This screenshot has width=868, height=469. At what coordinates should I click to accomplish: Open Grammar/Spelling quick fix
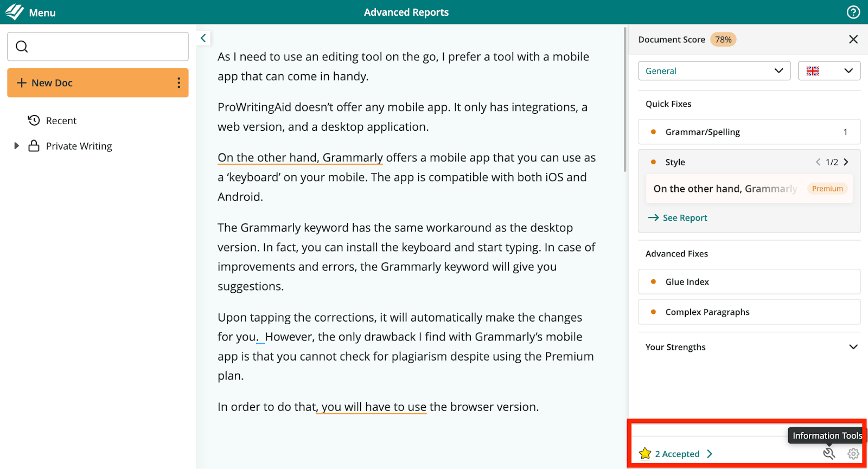749,132
